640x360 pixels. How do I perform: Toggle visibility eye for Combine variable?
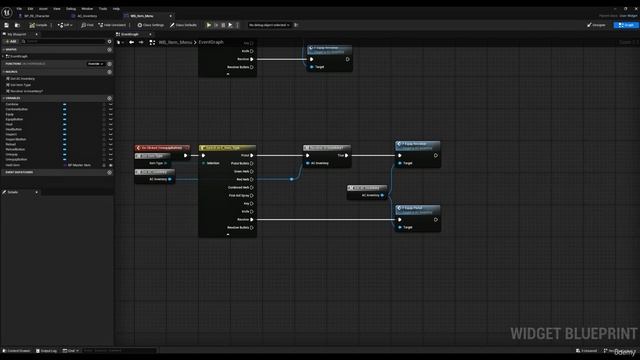click(x=111, y=104)
